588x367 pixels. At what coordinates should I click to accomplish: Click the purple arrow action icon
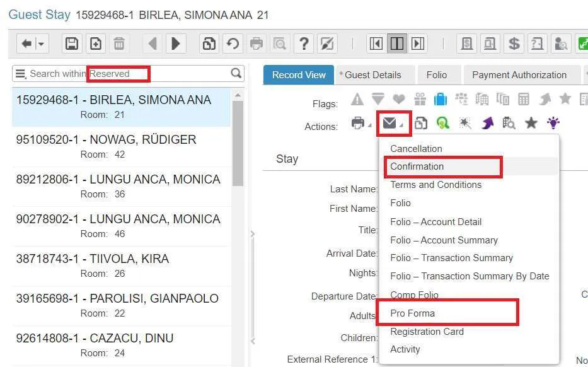coord(487,123)
